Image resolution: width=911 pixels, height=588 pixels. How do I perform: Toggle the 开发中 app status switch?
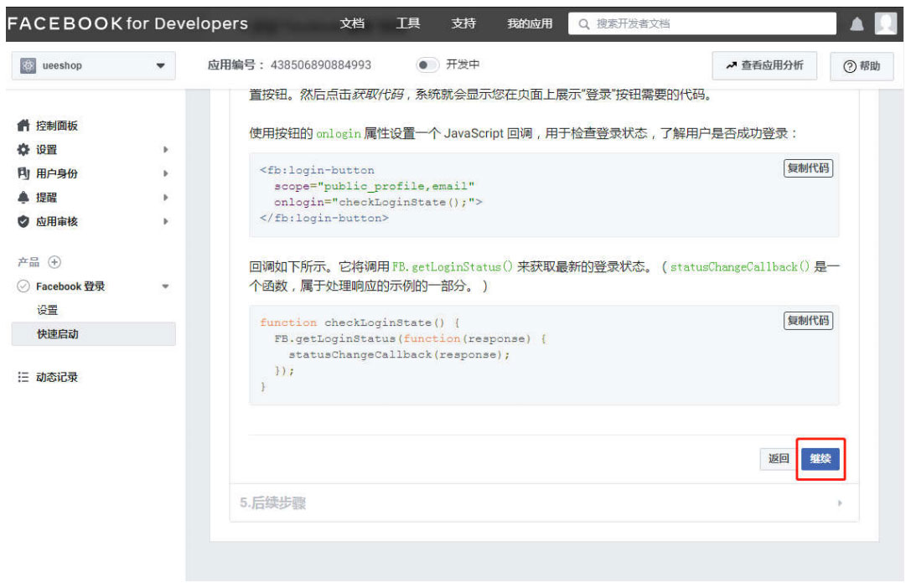(427, 64)
